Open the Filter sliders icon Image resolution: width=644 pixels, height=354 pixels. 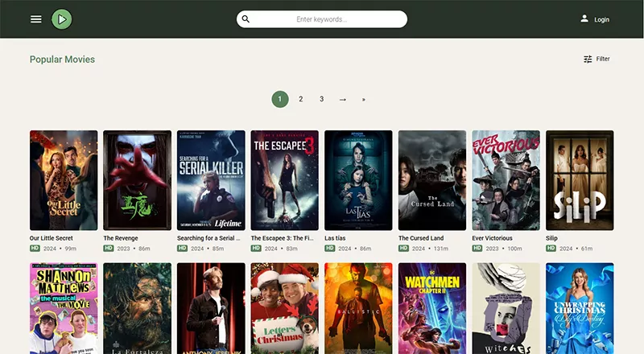(588, 60)
